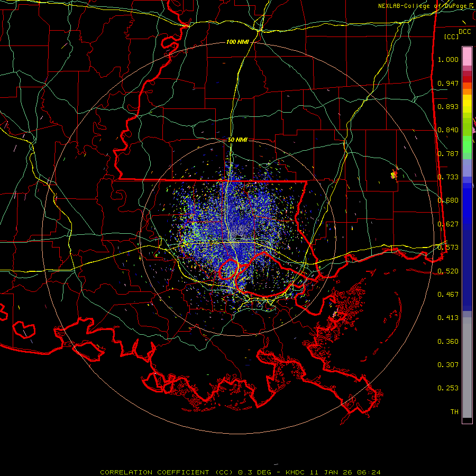Click the radar site at the range rings' center
This screenshot has width=476, height=476.
[238, 237]
